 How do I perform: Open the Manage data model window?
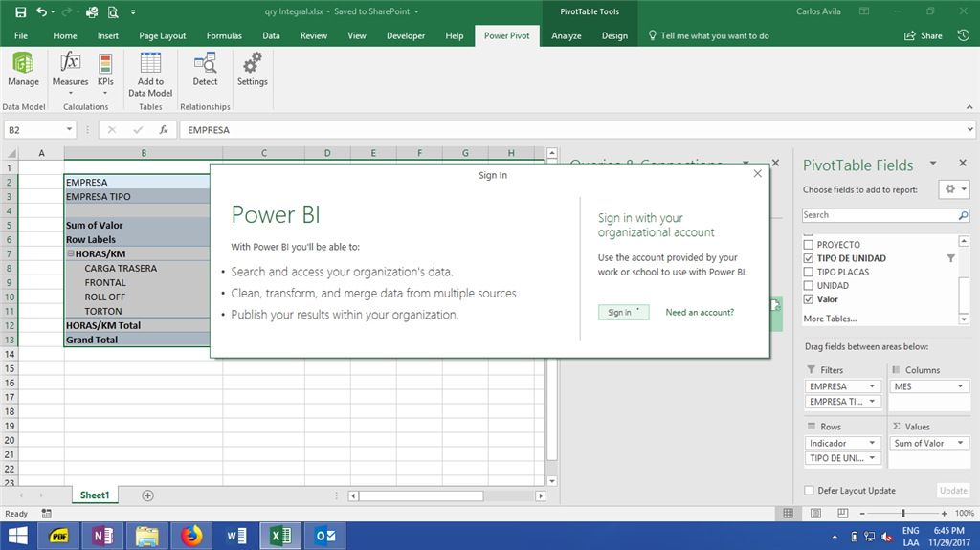[x=23, y=70]
